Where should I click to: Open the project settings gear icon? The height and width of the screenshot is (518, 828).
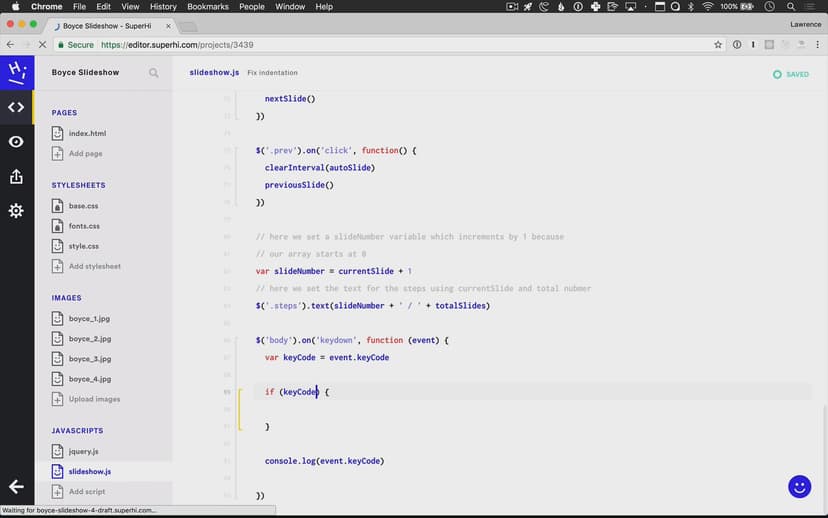(x=16, y=211)
